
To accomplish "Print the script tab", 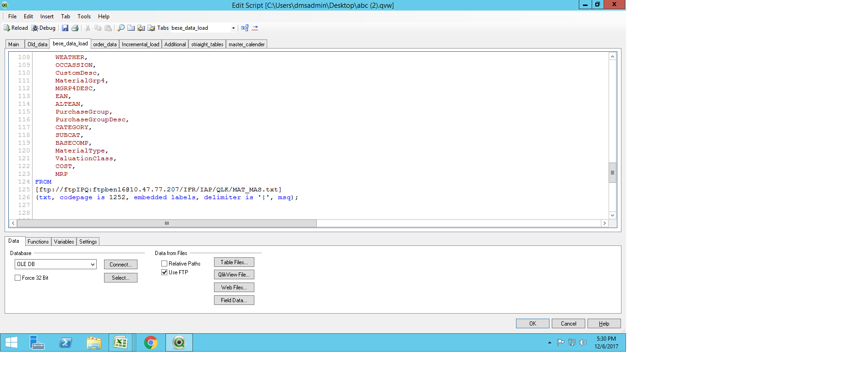I will 75,28.
